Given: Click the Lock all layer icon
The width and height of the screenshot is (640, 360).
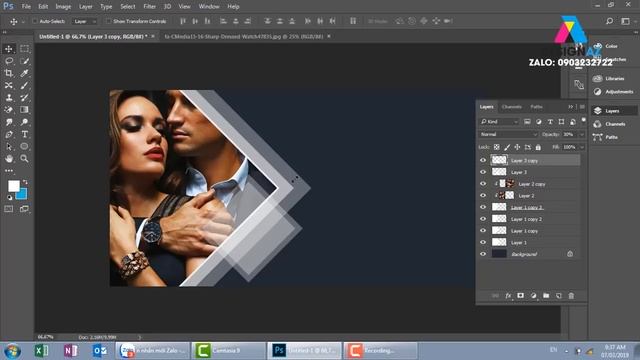Looking at the screenshot, I should (x=538, y=147).
